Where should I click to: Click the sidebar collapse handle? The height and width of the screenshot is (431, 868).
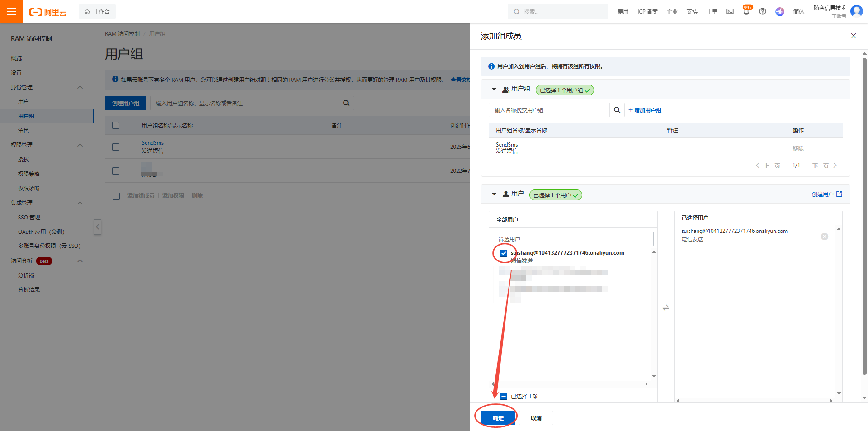97,227
